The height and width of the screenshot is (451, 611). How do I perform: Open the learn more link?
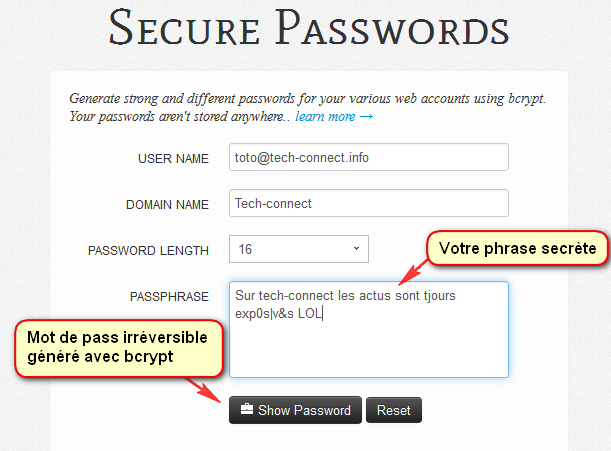(325, 116)
